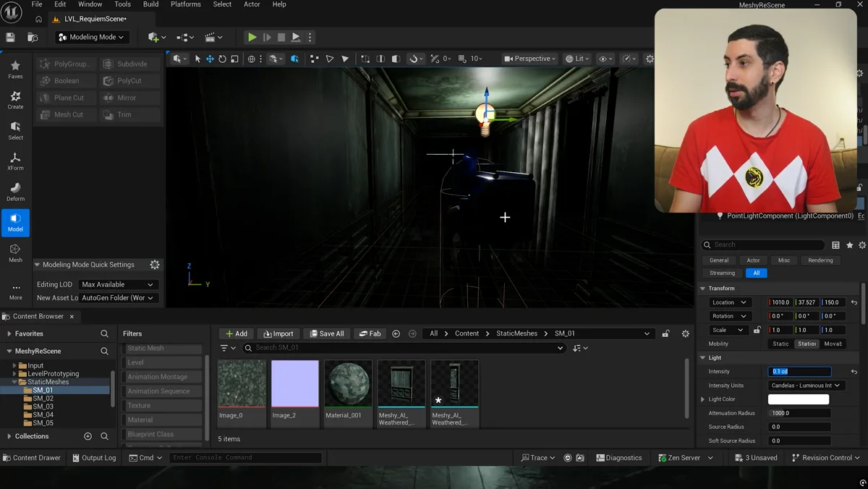The height and width of the screenshot is (489, 868).
Task: Lock the Content Browser with padlock icon
Action: 665,333
